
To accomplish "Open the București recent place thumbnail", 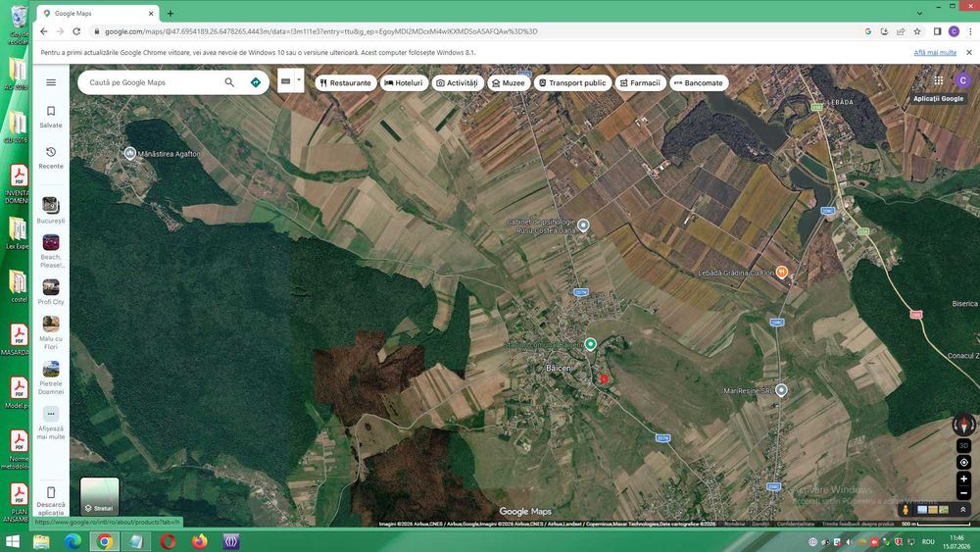I will click(x=51, y=205).
